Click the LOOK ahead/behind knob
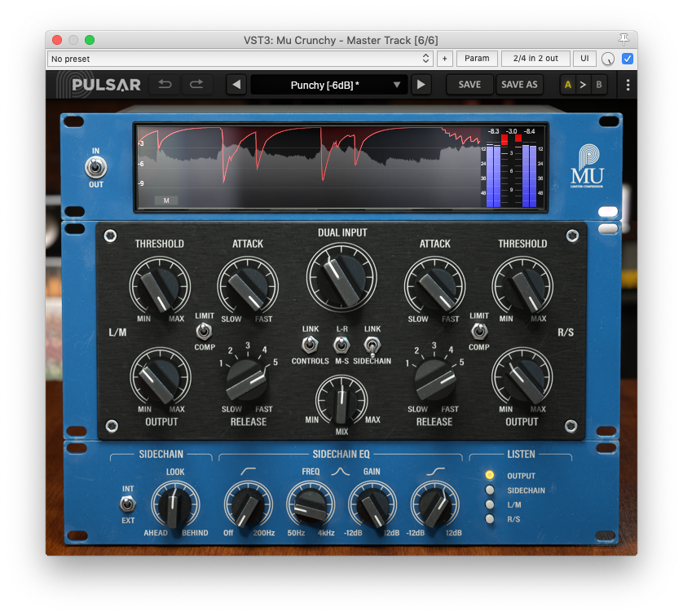683x616 pixels. [x=175, y=505]
